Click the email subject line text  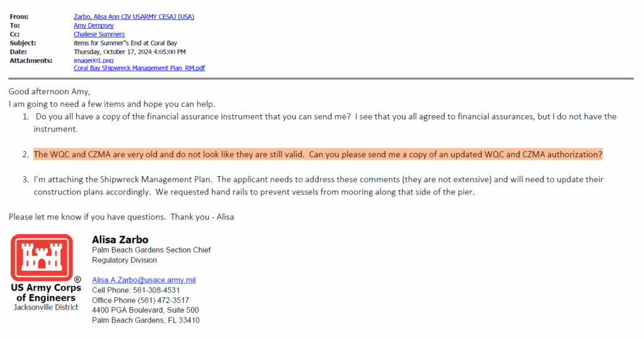[125, 43]
